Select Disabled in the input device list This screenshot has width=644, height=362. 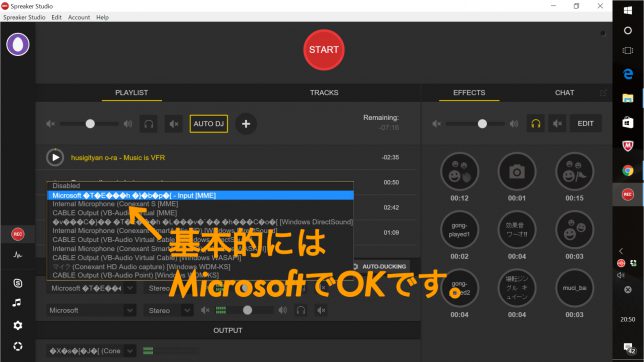pyautogui.click(x=200, y=186)
